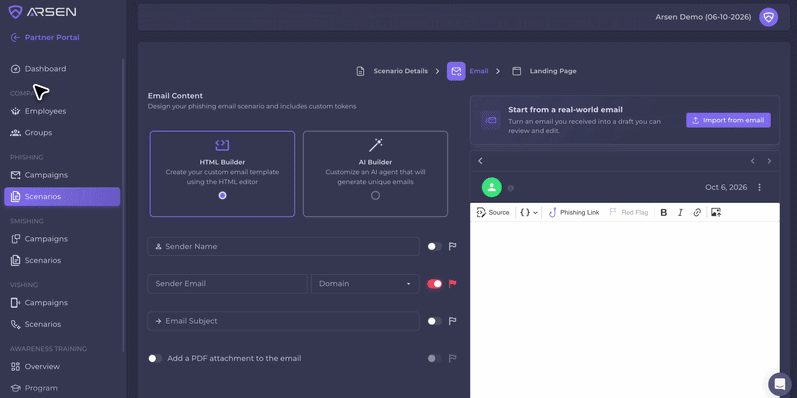Click Import from email button
The width and height of the screenshot is (797, 398).
click(x=728, y=120)
